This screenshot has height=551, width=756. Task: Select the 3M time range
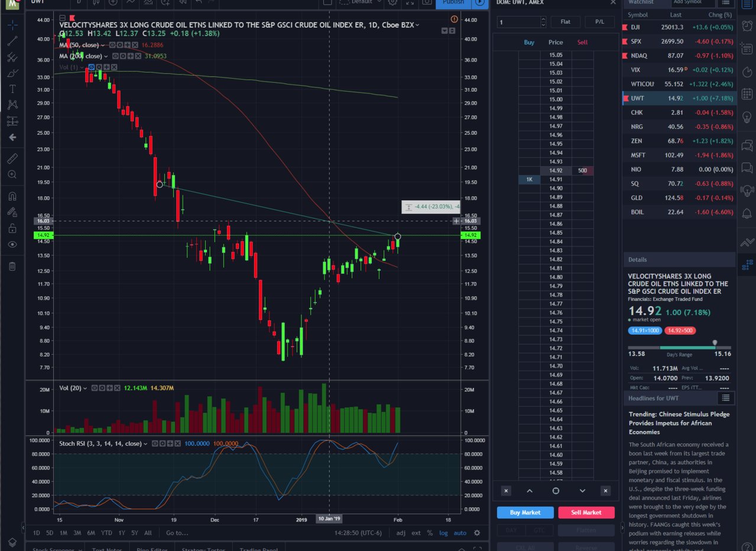coord(77,533)
